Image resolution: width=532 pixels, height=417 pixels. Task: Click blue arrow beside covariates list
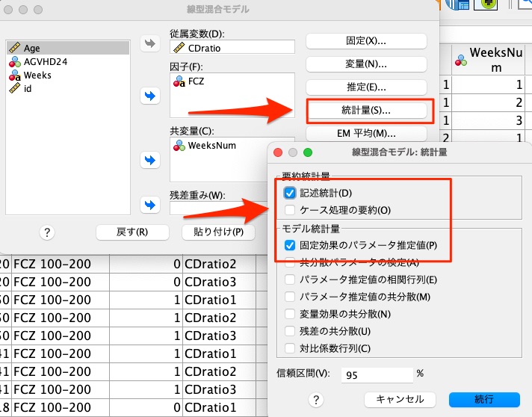(152, 160)
